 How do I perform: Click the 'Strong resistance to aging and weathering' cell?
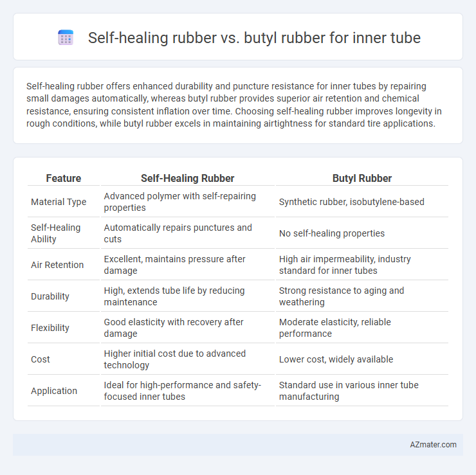coord(342,296)
